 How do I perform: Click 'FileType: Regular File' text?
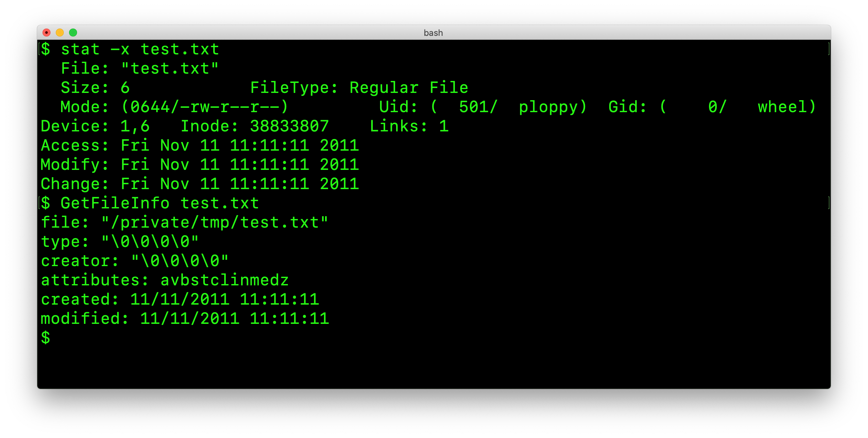pos(359,88)
